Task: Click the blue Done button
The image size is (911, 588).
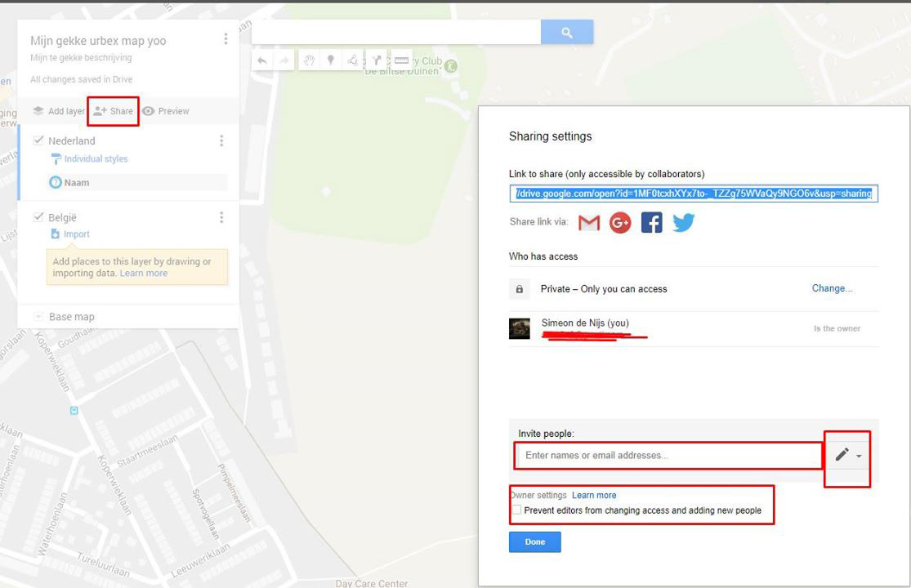Action: coord(535,541)
